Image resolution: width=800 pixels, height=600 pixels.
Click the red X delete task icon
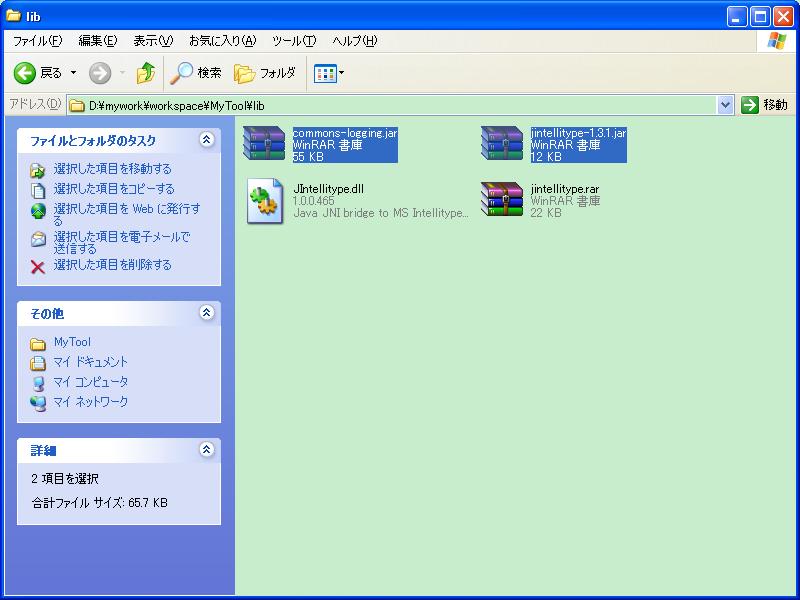point(38,266)
